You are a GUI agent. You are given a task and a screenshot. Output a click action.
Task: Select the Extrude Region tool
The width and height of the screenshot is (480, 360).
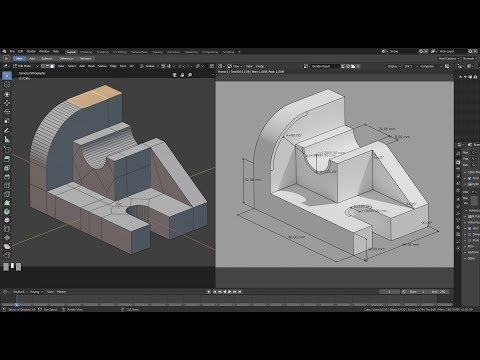(x=7, y=159)
